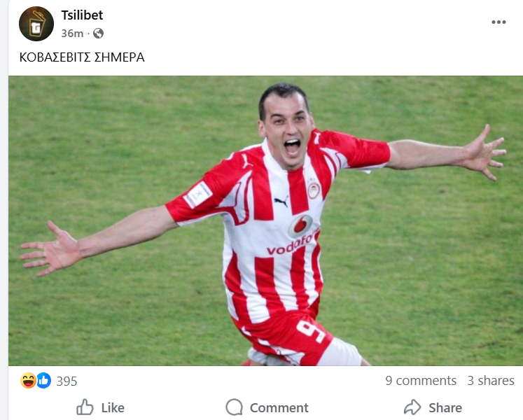The width and height of the screenshot is (523, 420).
Task: Expand the 9 comments link
Action: [421, 380]
